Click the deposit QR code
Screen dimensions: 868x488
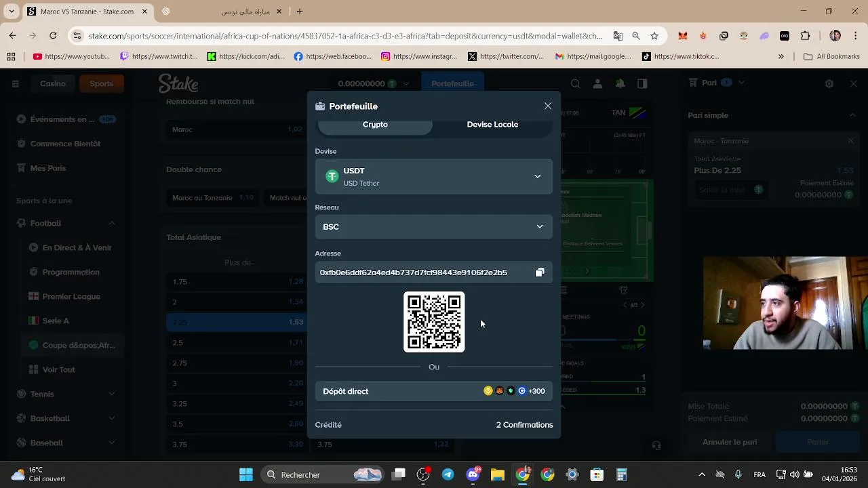click(434, 322)
